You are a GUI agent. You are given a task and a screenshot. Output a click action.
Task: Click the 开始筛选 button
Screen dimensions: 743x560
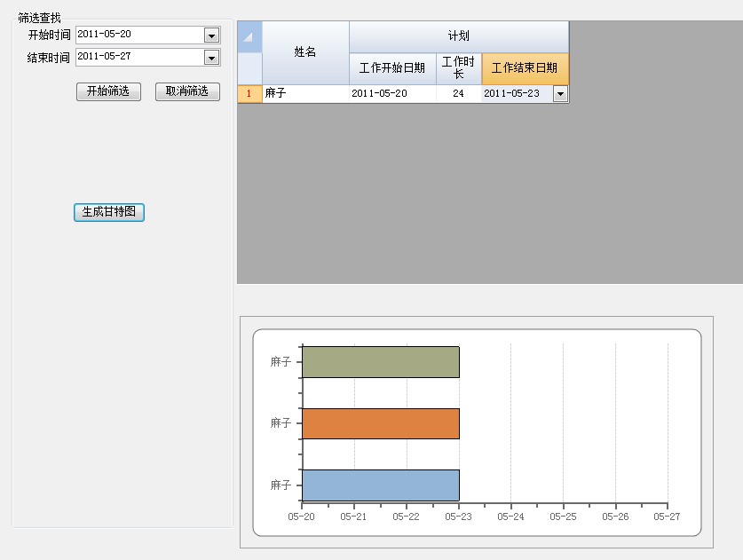pos(108,91)
